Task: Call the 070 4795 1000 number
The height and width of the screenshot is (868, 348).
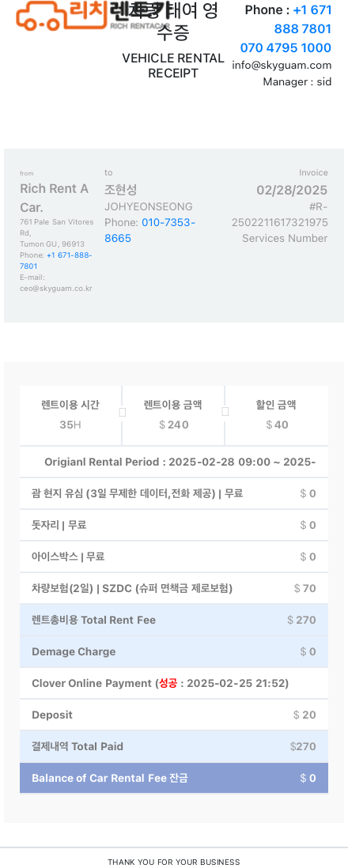Action: click(286, 47)
